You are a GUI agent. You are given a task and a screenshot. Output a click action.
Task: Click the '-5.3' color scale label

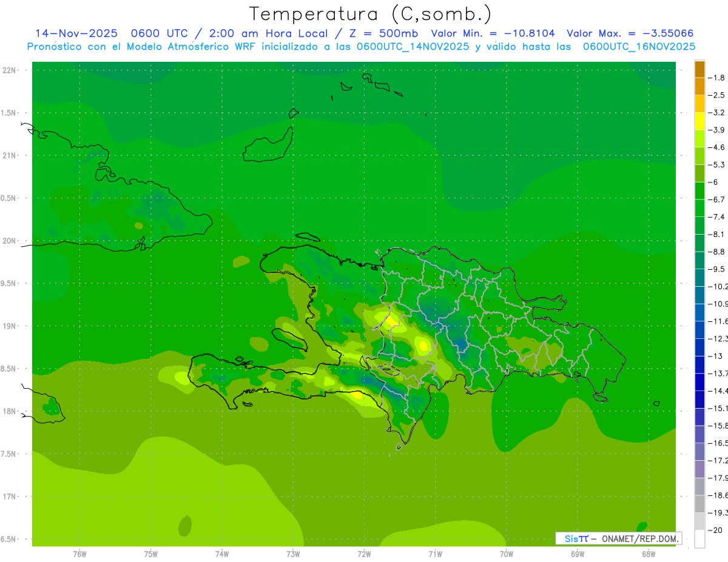[x=718, y=165]
